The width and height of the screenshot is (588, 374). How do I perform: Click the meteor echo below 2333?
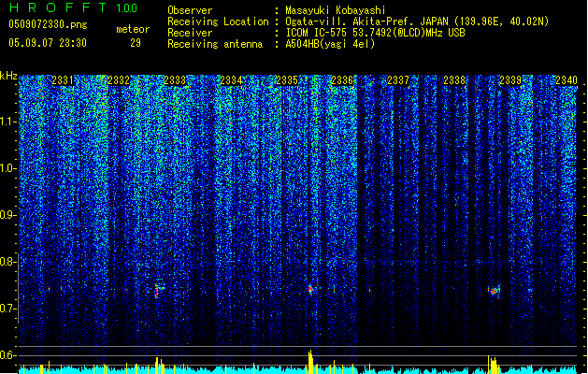point(158,291)
